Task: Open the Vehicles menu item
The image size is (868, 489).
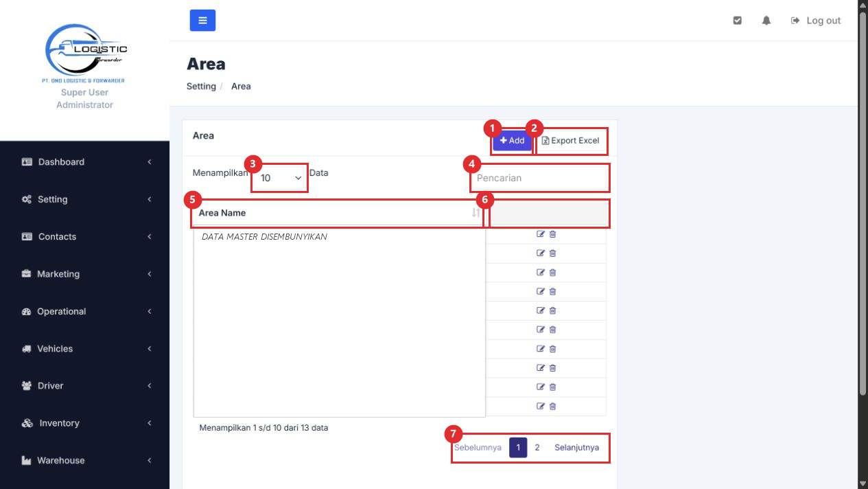Action: [84, 348]
